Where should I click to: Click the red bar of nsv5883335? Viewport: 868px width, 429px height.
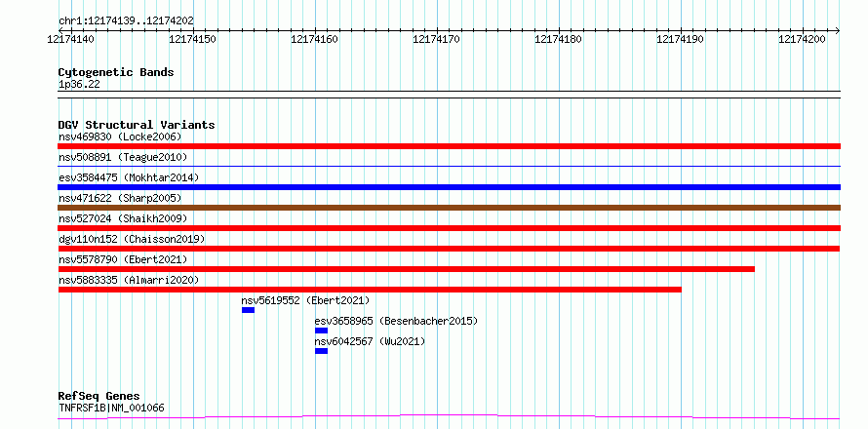370,290
